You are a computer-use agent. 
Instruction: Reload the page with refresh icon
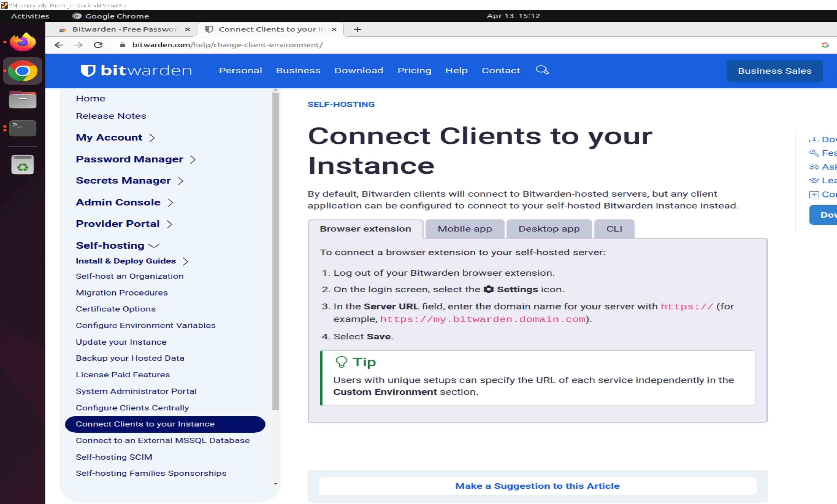pyautogui.click(x=98, y=45)
